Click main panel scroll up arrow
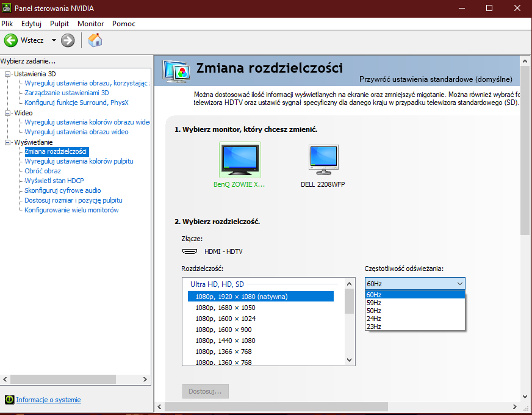Screen dimensions: 532x415 (525, 62)
